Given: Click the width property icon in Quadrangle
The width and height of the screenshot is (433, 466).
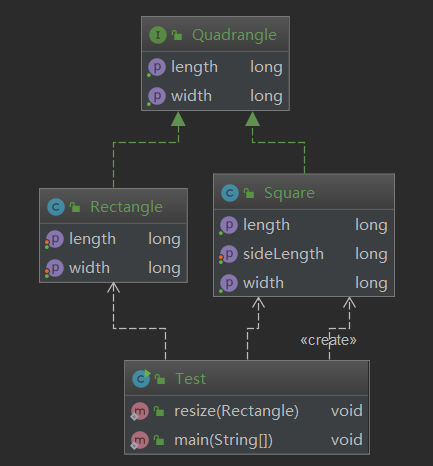Looking at the screenshot, I should (x=156, y=96).
